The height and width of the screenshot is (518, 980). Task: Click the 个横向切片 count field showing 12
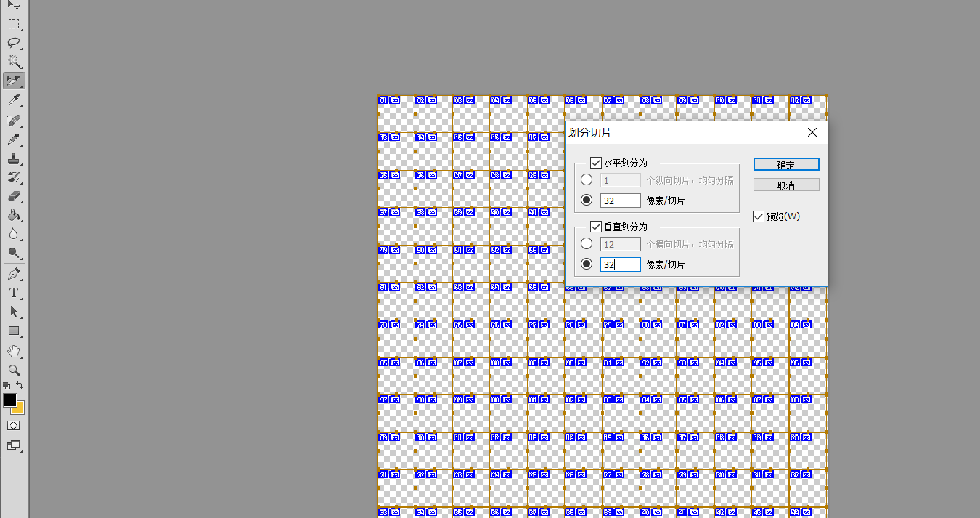tap(621, 244)
